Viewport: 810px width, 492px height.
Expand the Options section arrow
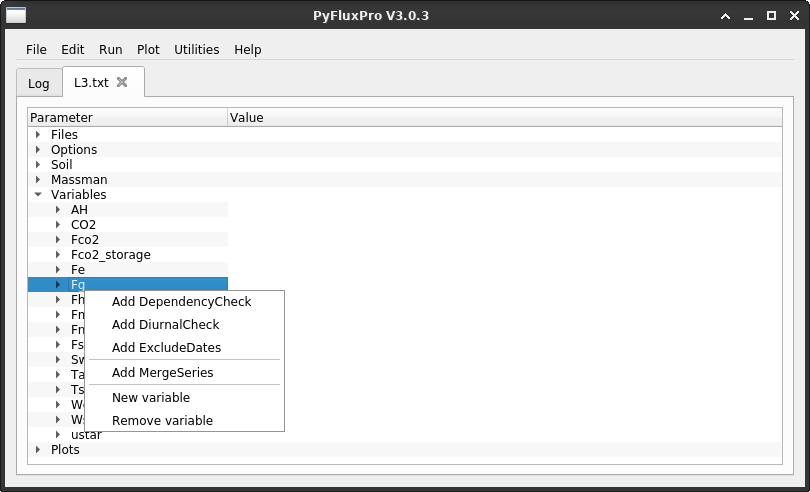pyautogui.click(x=38, y=149)
